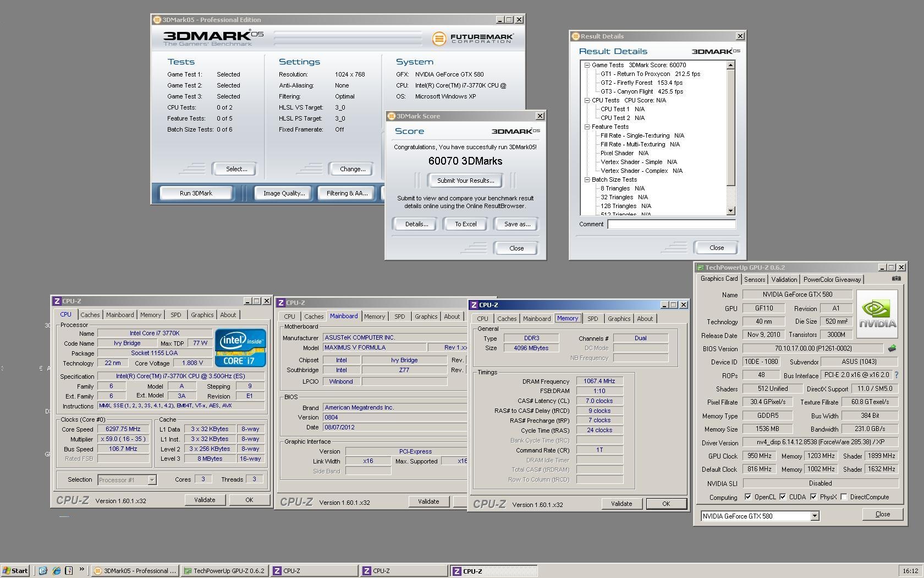Toggle the OpenCL checkbox

point(748,497)
